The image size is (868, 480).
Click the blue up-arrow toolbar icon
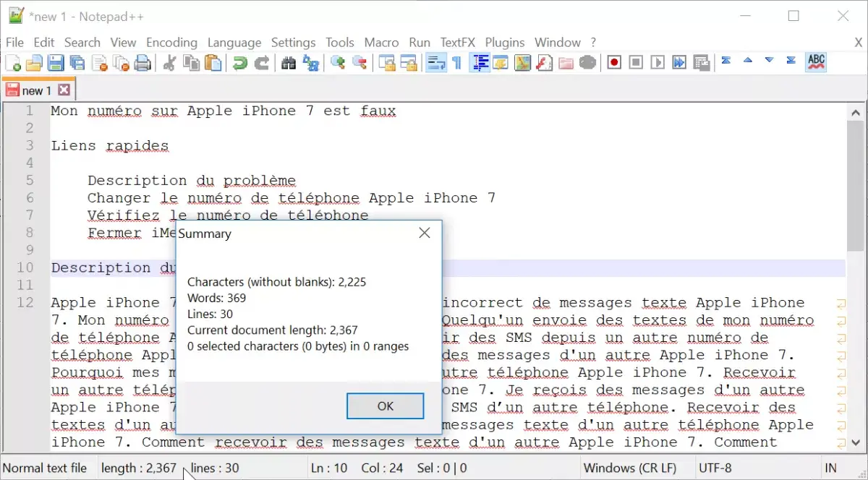[748, 61]
